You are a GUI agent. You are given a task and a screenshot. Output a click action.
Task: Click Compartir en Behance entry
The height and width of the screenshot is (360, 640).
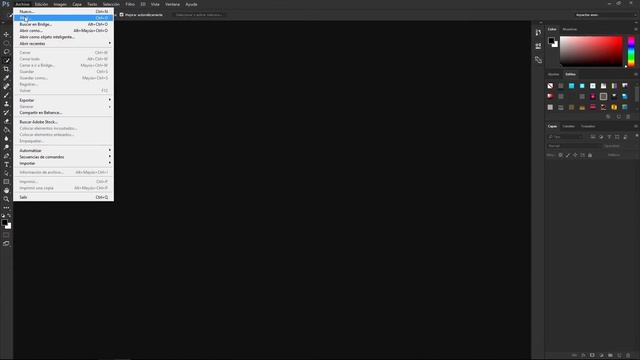[64, 113]
